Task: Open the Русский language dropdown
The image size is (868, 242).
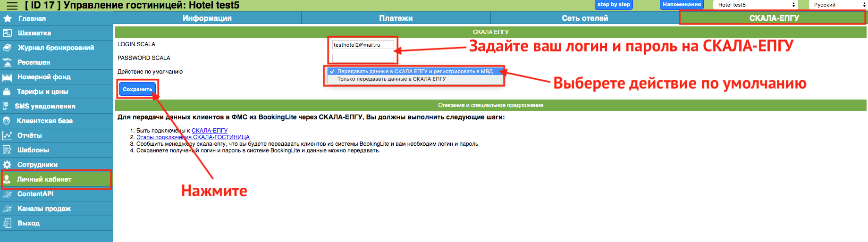Action: 839,5
